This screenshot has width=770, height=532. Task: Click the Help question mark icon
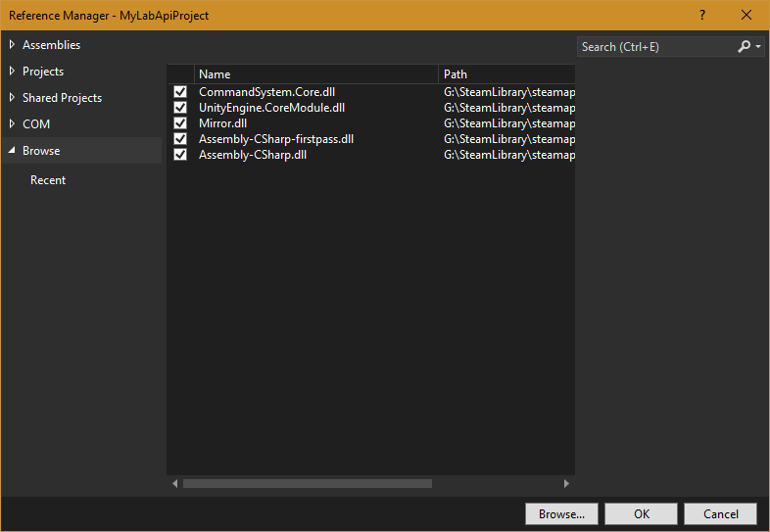(x=702, y=16)
